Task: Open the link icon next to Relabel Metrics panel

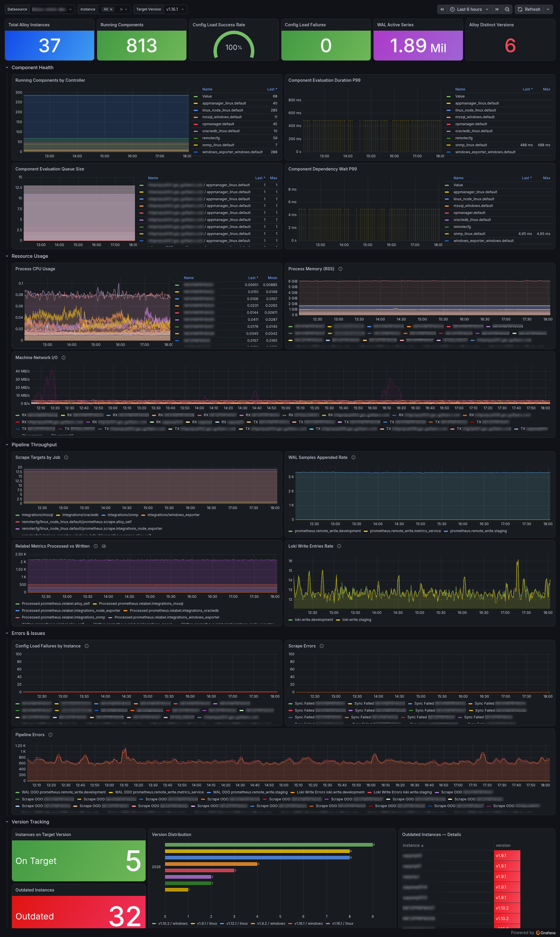Action: (104, 546)
